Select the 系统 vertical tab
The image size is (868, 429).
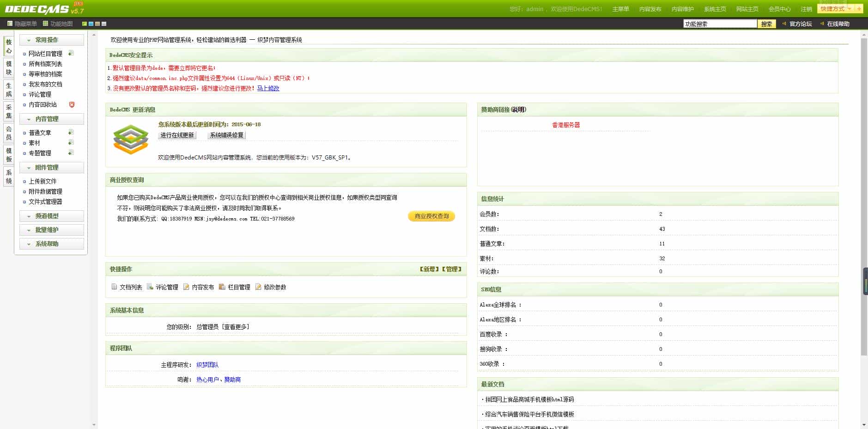[9, 177]
